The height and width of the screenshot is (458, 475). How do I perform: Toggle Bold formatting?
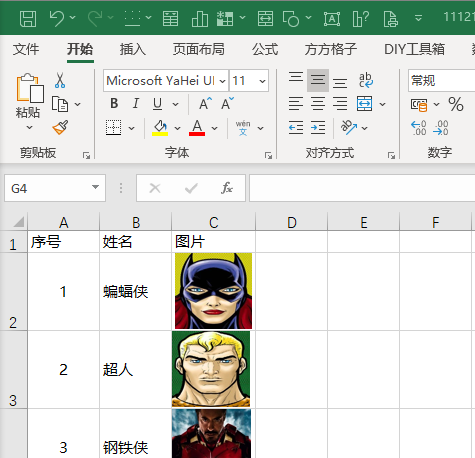(114, 104)
